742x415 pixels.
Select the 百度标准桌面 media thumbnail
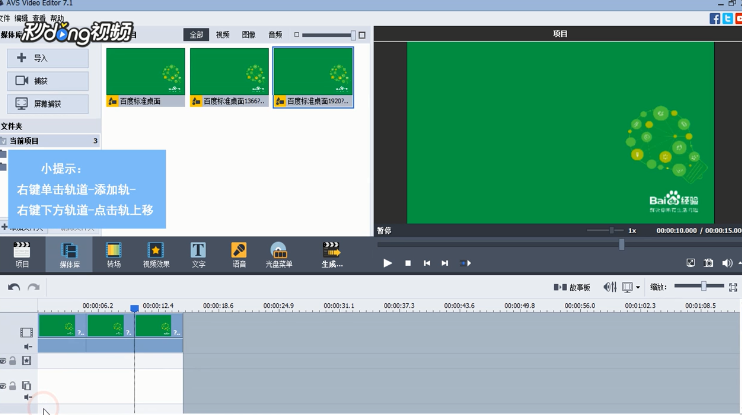coord(145,77)
